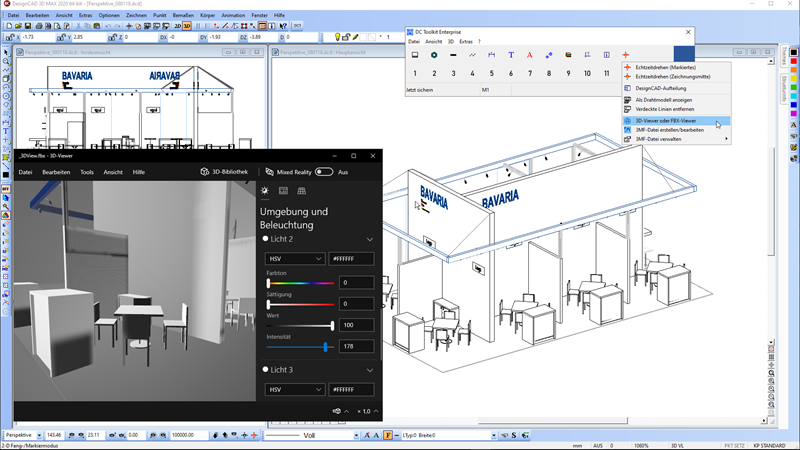Click Jetzt sichern in Toolkit status

pyautogui.click(x=419, y=90)
